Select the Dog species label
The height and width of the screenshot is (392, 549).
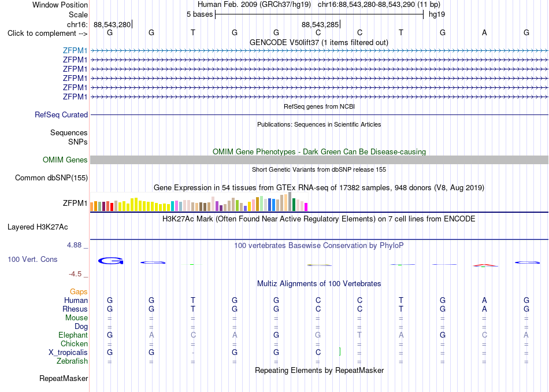coord(81,327)
